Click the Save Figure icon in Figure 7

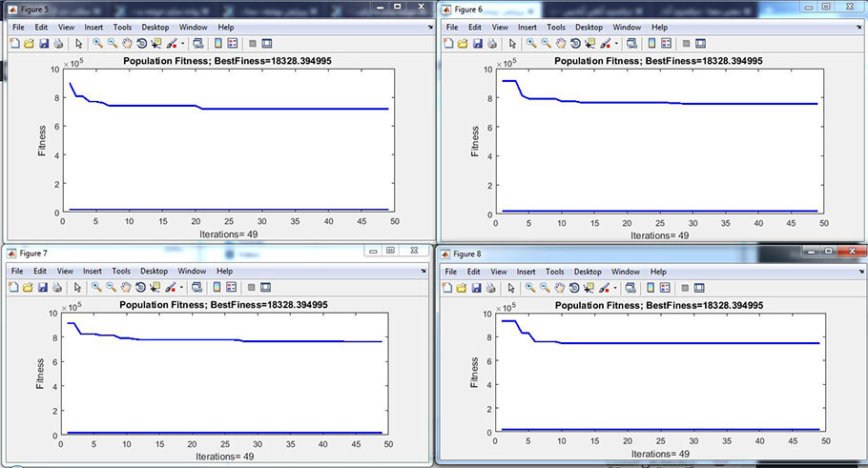[44, 287]
